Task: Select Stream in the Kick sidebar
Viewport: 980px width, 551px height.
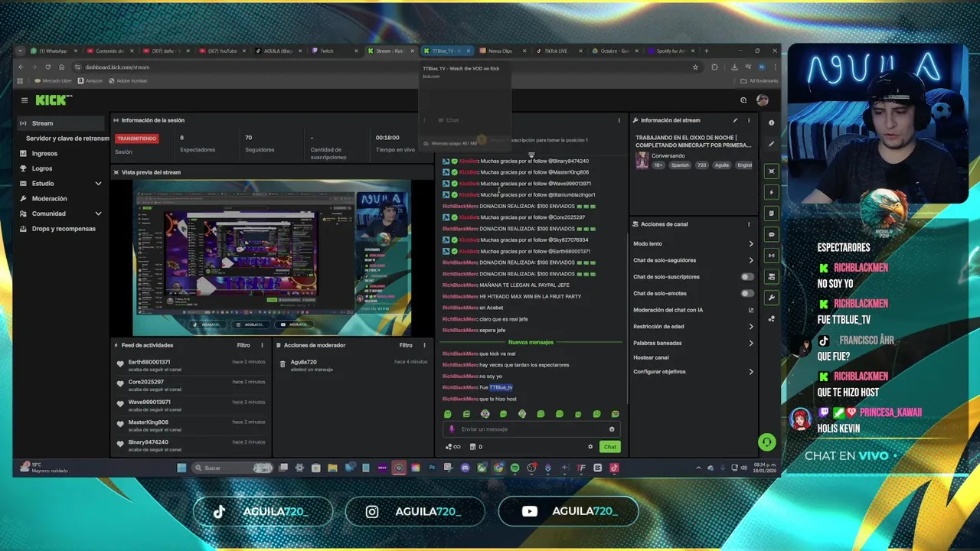Action: 61,123
